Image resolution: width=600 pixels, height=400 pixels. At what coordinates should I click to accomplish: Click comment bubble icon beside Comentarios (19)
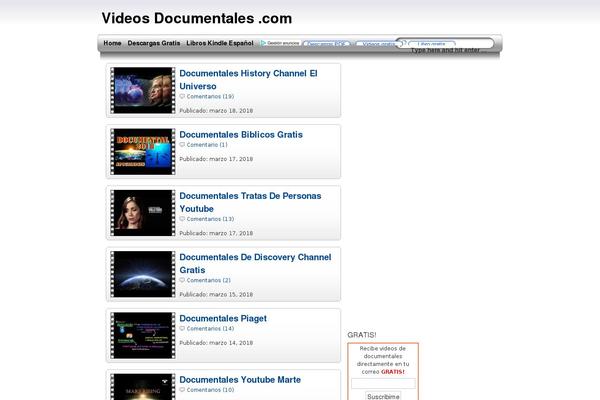click(182, 96)
